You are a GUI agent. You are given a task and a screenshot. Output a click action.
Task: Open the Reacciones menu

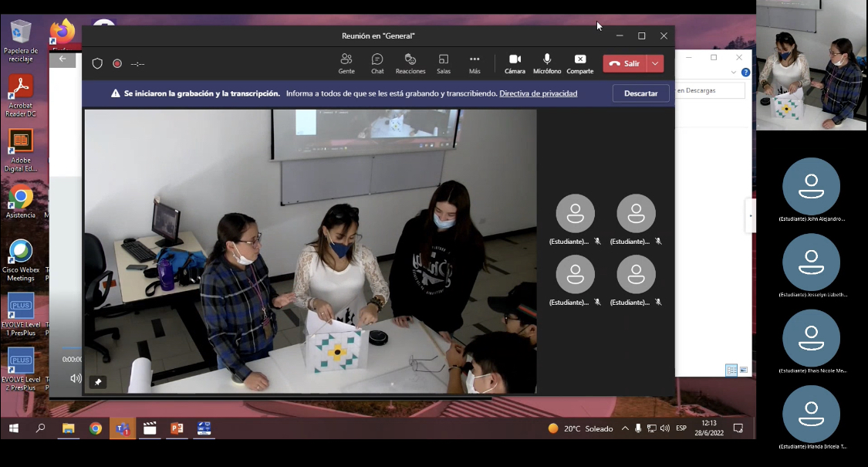click(410, 63)
